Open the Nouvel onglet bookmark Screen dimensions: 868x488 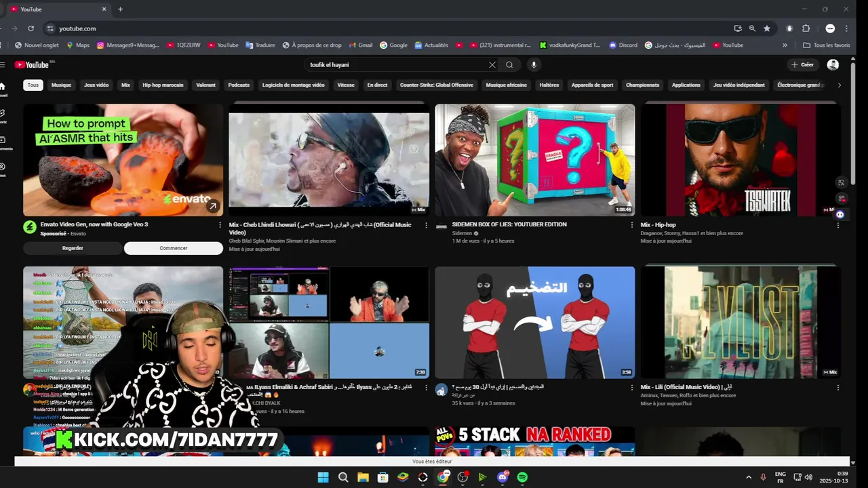(37, 45)
